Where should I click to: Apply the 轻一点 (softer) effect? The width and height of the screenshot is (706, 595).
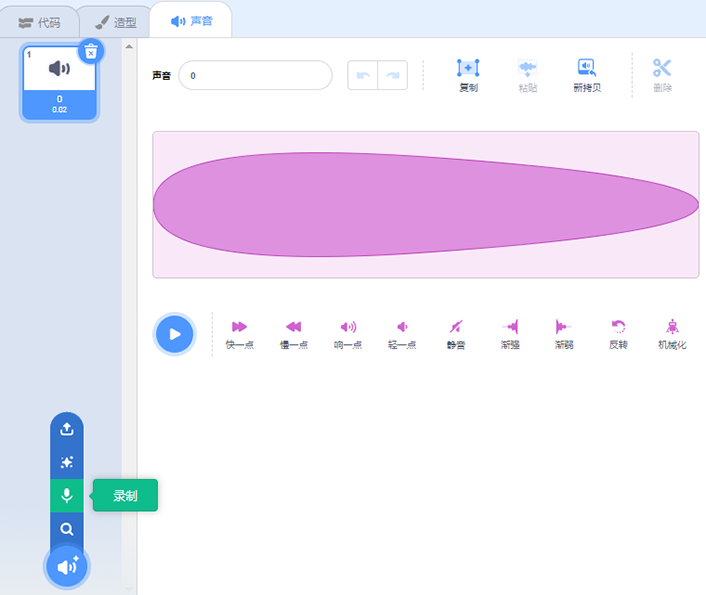click(x=402, y=327)
